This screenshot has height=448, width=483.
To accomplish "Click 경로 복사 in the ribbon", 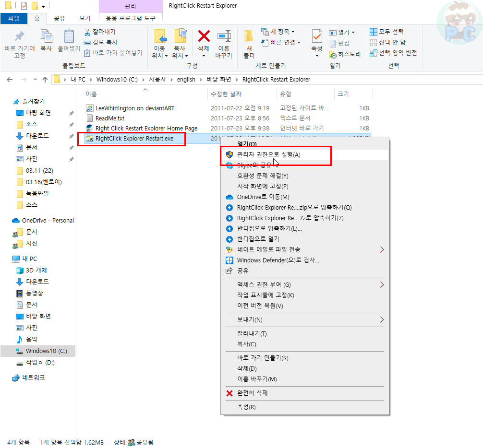I will coord(101,42).
